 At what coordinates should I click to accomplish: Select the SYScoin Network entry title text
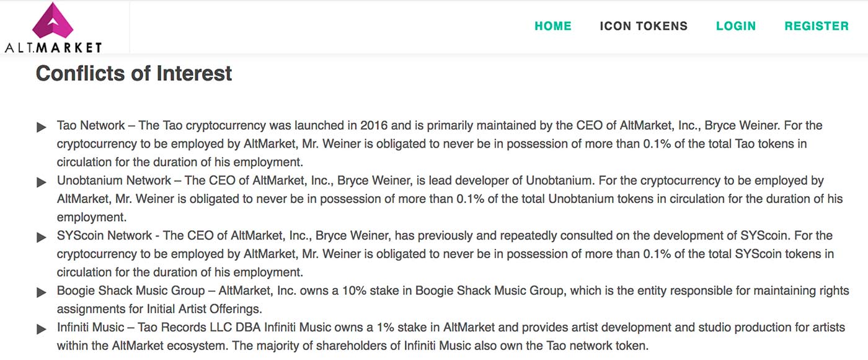tap(104, 236)
